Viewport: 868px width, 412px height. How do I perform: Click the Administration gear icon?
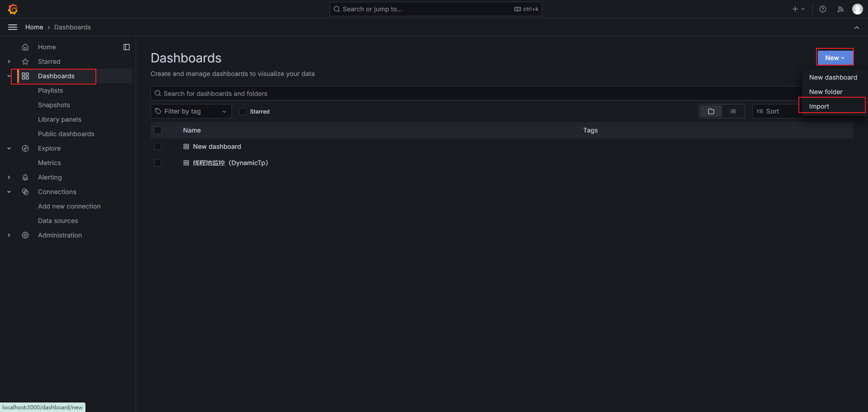25,235
